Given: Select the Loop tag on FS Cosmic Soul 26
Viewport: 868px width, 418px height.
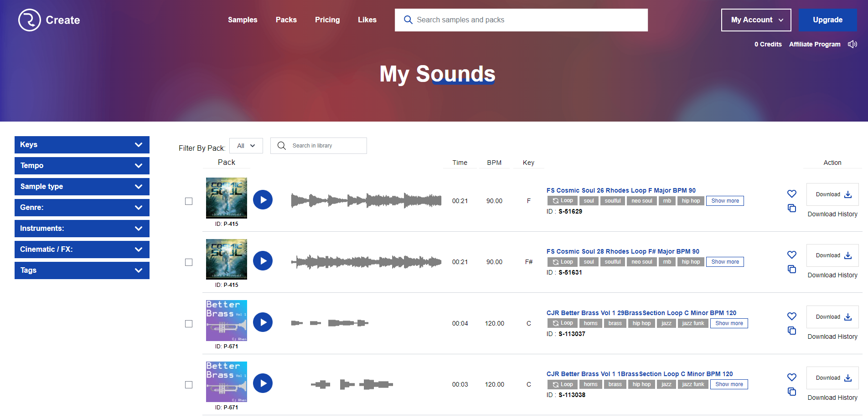Looking at the screenshot, I should pos(562,200).
